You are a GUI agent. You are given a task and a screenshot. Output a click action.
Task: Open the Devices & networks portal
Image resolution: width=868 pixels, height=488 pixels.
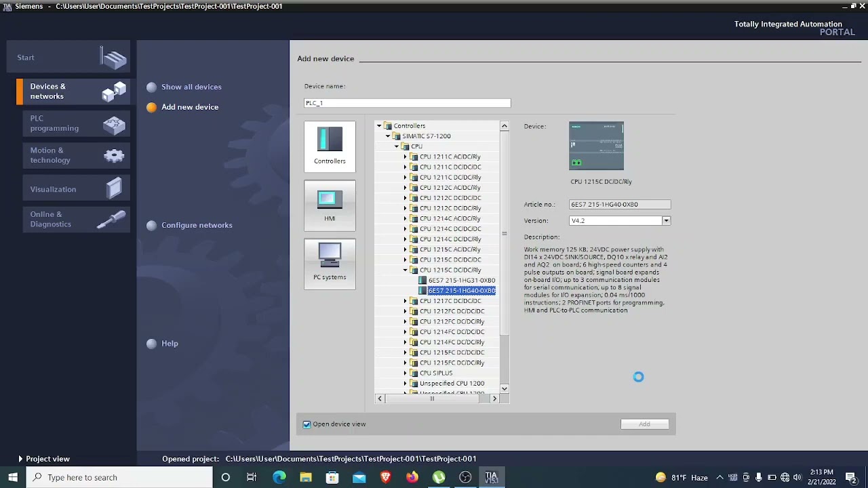(72, 91)
